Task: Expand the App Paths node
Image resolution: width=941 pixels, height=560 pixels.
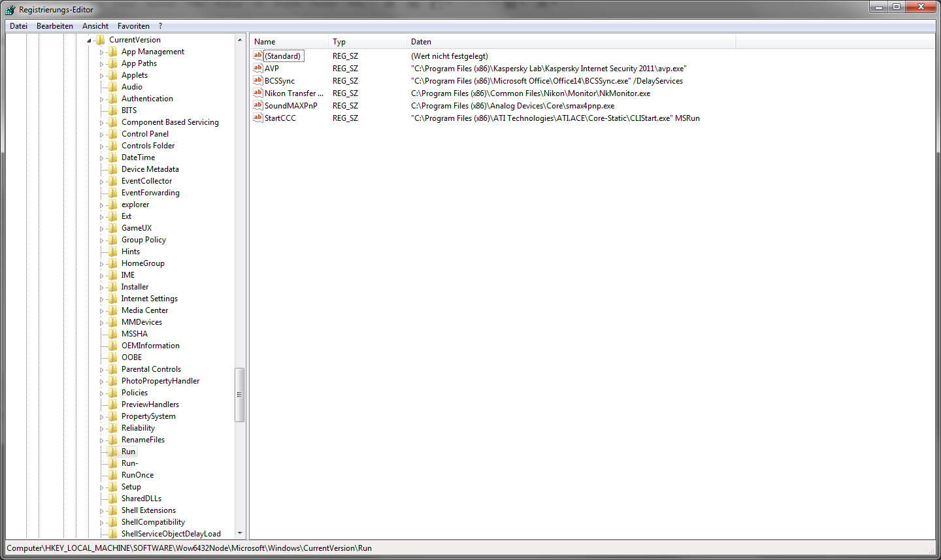Action: click(x=102, y=64)
